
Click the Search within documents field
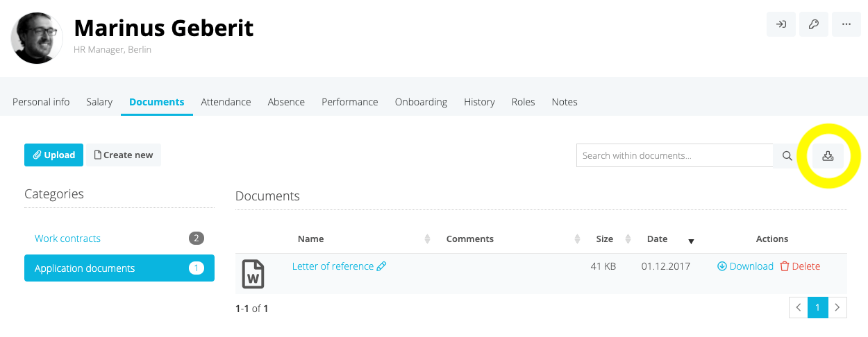coord(674,156)
